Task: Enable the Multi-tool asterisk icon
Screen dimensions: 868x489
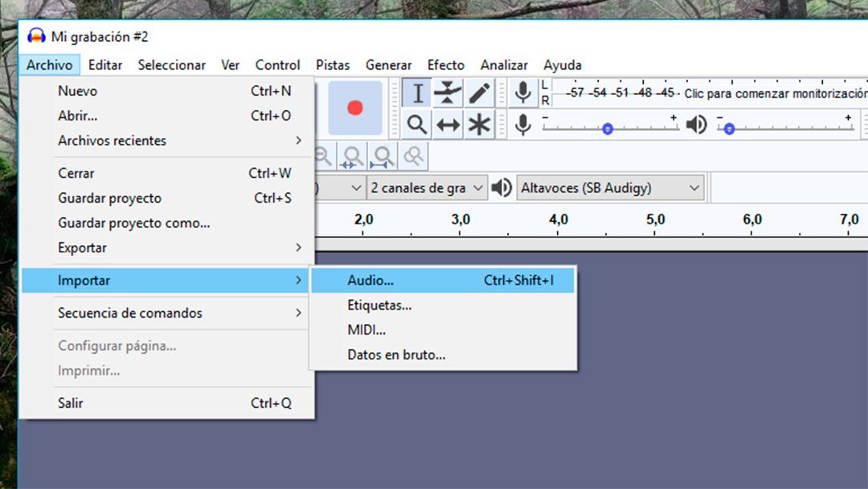Action: [479, 125]
